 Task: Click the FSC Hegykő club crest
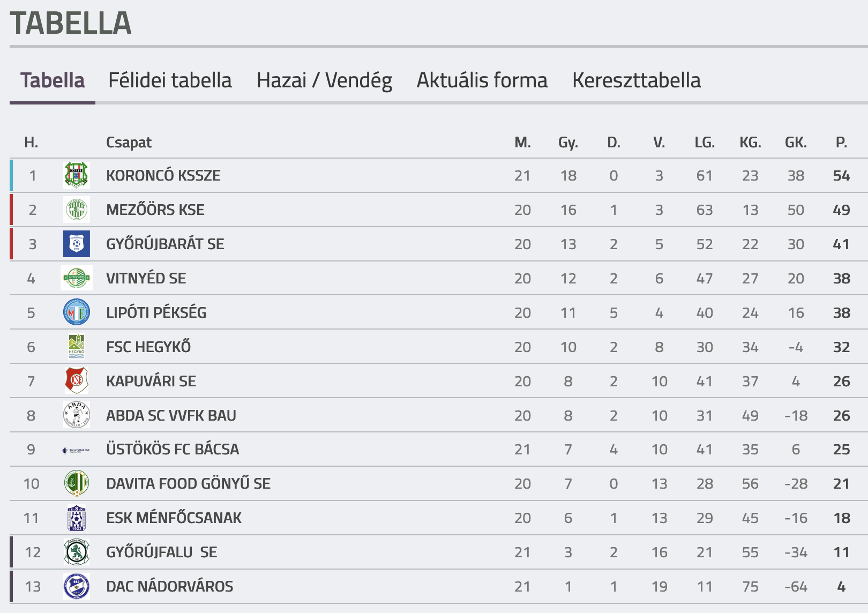(76, 347)
